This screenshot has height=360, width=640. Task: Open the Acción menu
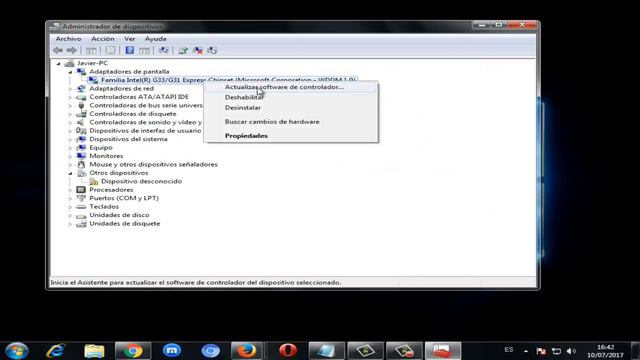click(102, 39)
